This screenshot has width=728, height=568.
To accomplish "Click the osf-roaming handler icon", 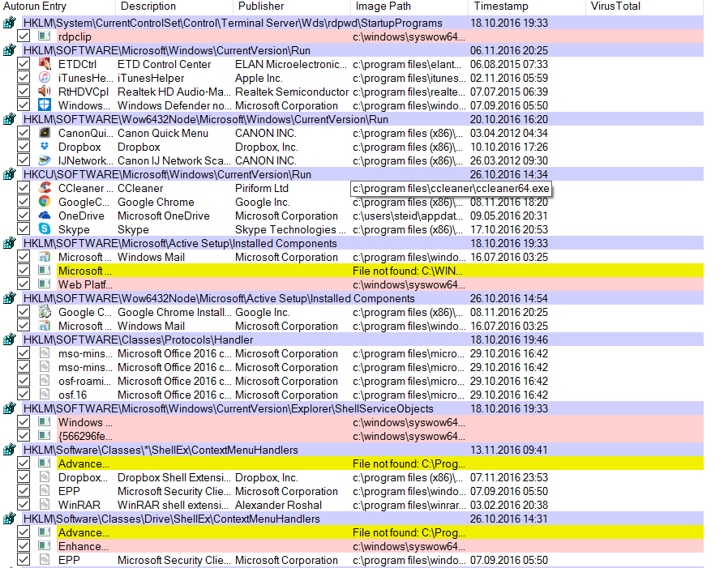I will [45, 381].
